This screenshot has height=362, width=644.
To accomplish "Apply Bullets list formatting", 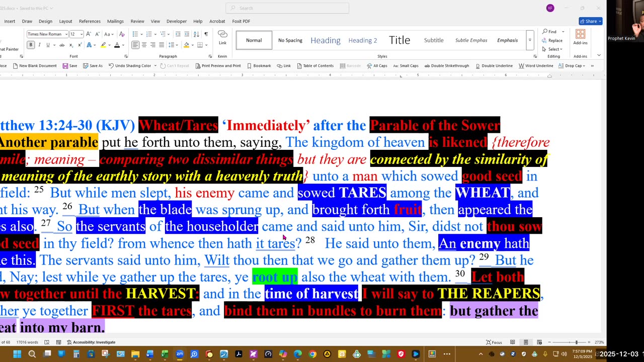I will 136,34.
